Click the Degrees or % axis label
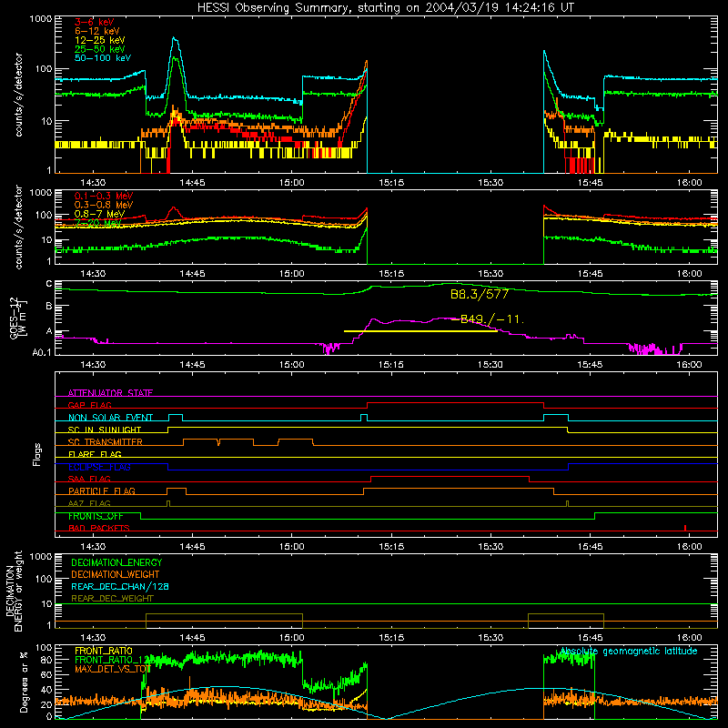728x728 pixels. point(24,682)
